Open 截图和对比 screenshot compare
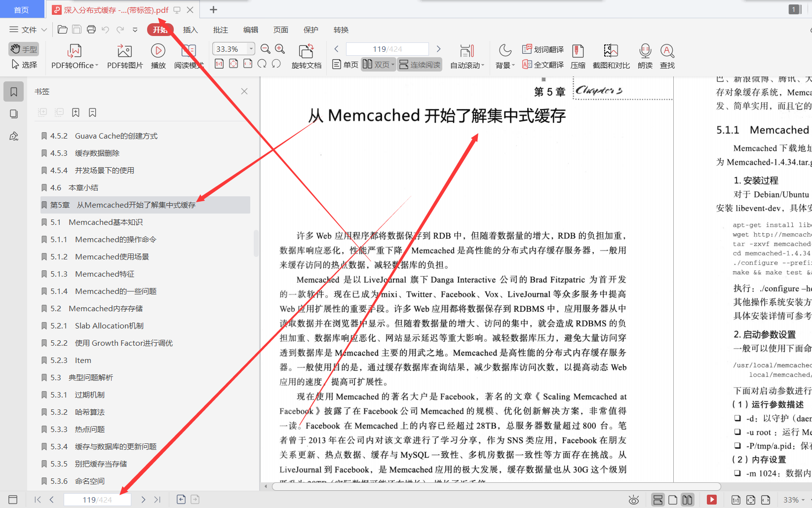The image size is (812, 508). click(x=610, y=56)
